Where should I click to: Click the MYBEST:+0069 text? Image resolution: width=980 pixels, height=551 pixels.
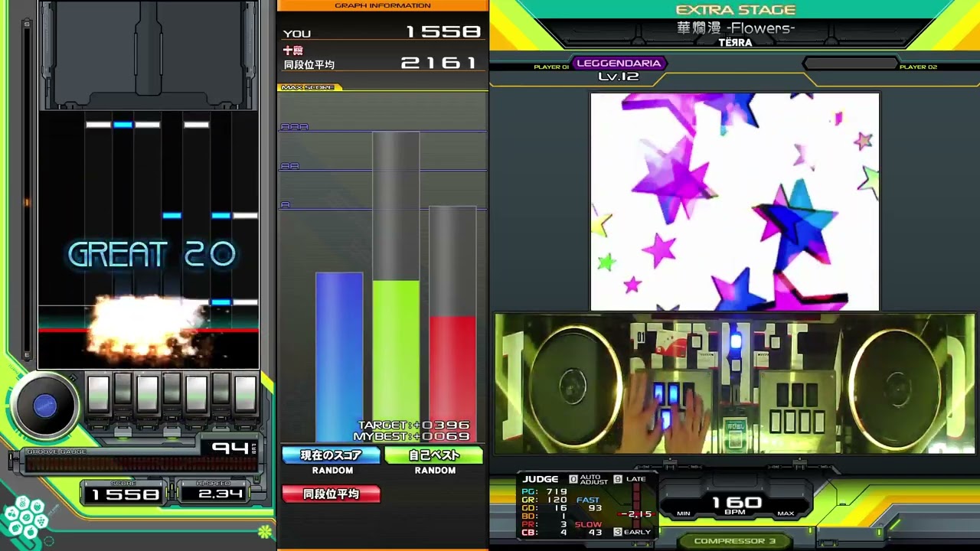412,436
